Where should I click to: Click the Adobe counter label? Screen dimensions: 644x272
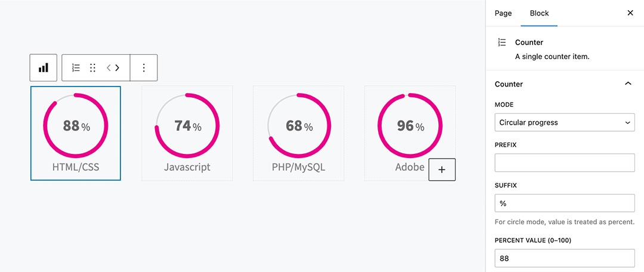click(x=410, y=168)
